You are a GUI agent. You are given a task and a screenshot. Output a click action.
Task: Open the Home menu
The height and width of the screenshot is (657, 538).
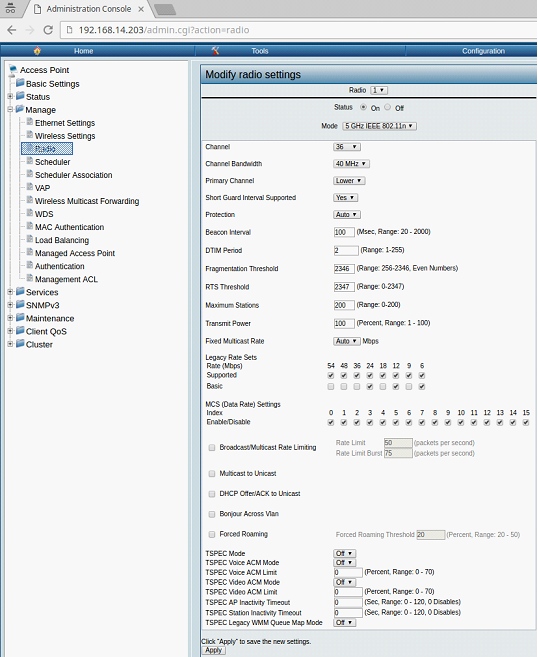[x=83, y=51]
